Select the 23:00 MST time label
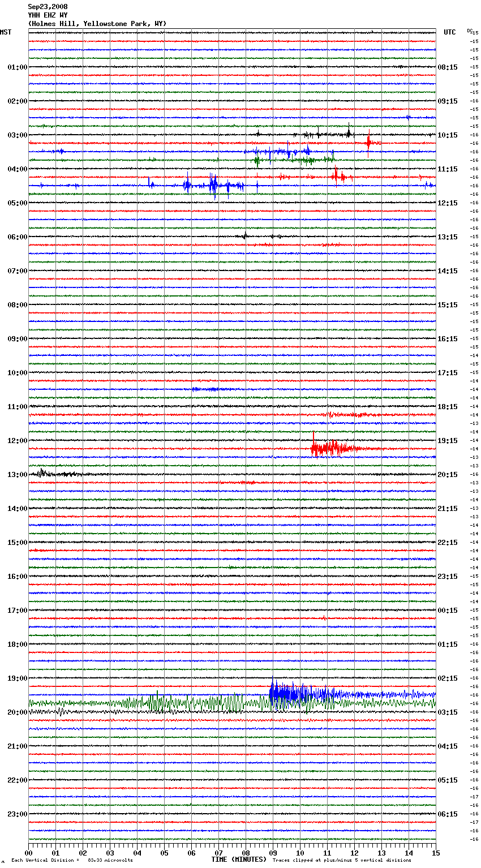Viewport: 481px width, 868px height. tap(17, 814)
